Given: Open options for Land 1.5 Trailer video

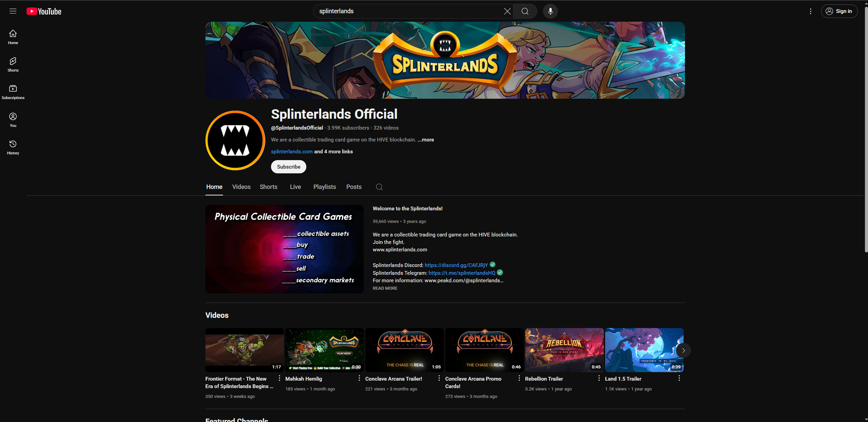Looking at the screenshot, I should click(x=679, y=378).
